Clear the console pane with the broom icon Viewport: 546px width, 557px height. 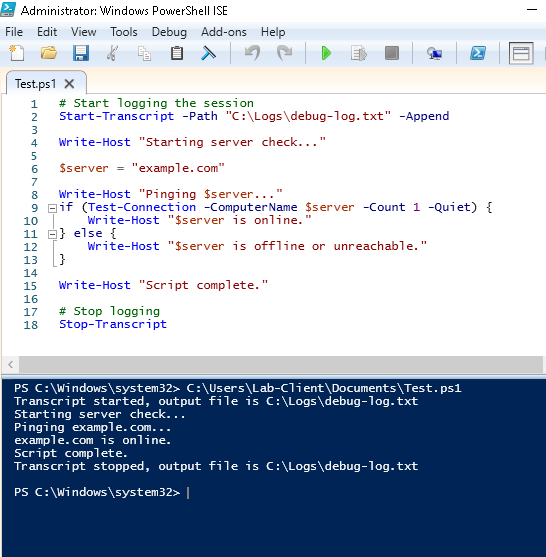[209, 54]
